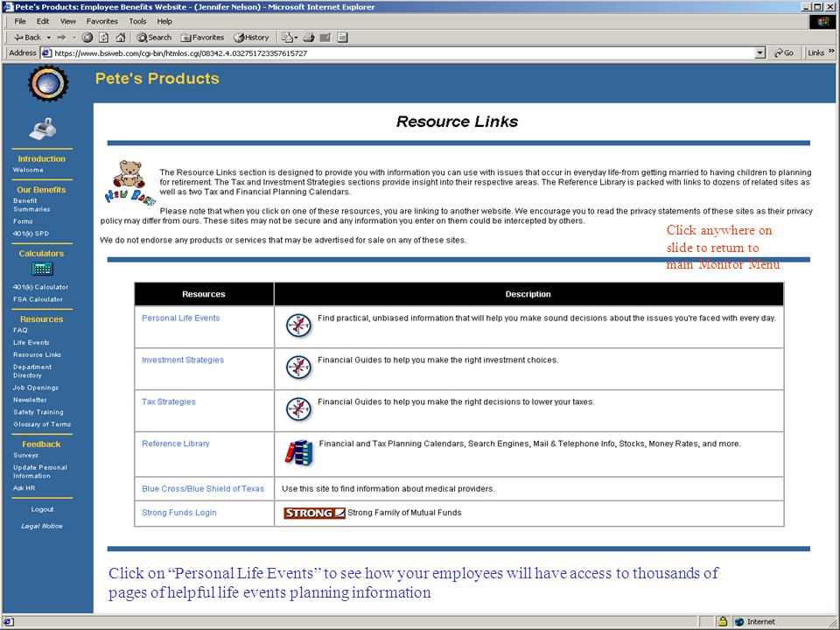840x630 pixels.
Task: Open Department Directory sidebar link
Action: tap(32, 371)
